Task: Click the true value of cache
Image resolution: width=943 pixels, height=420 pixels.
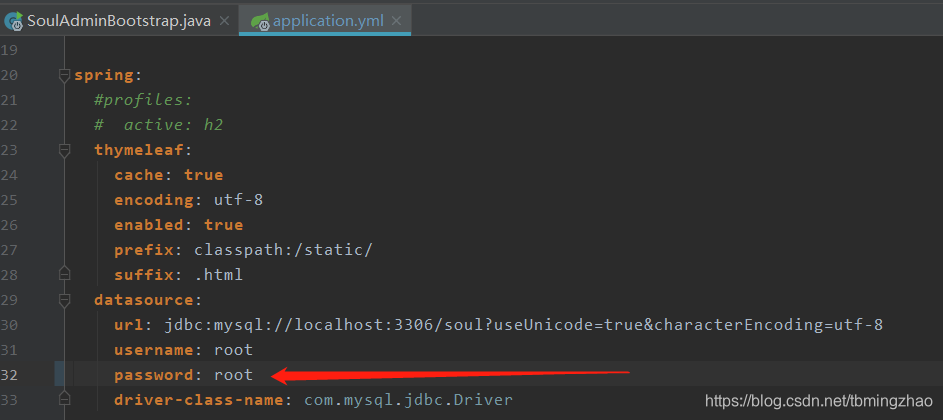Action: 204,175
